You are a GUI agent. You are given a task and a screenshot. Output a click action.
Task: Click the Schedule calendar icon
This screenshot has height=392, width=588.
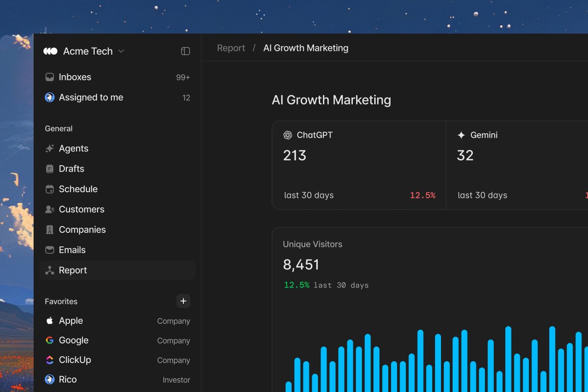(49, 189)
